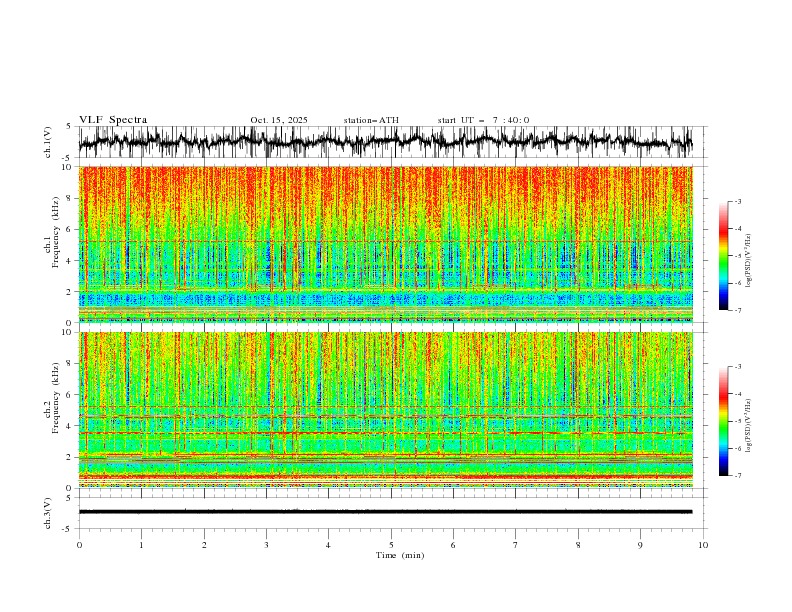Click the "8" kHz tick on ch.2 frequency axis

click(70, 363)
